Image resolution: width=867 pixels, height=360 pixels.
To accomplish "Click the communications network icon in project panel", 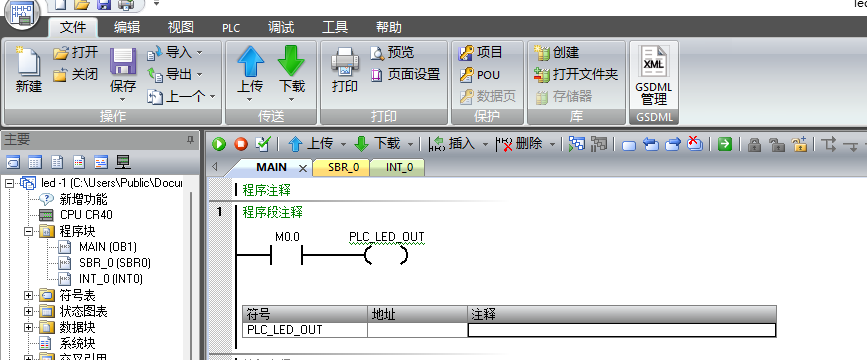I will (x=123, y=162).
